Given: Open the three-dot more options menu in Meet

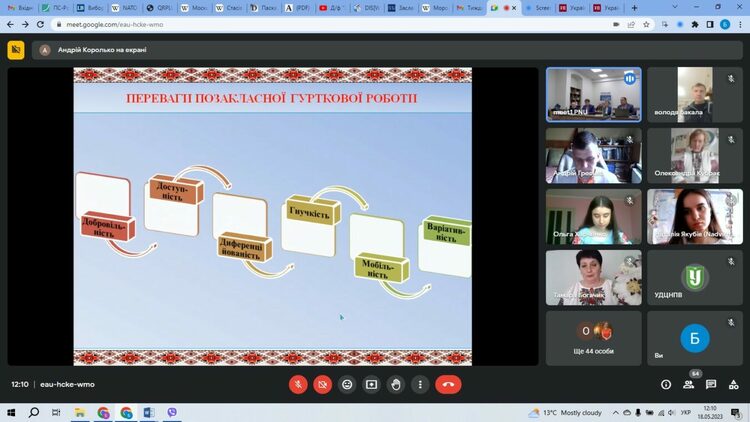Looking at the screenshot, I should coord(420,384).
